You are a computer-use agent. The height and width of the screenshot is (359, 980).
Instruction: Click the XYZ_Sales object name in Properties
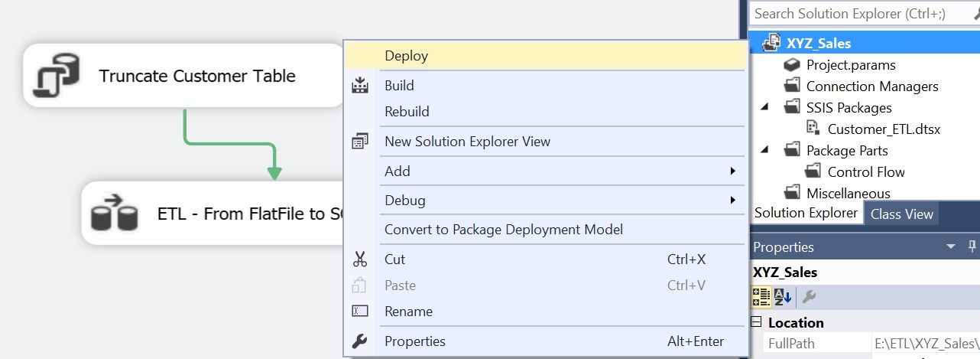coord(785,272)
